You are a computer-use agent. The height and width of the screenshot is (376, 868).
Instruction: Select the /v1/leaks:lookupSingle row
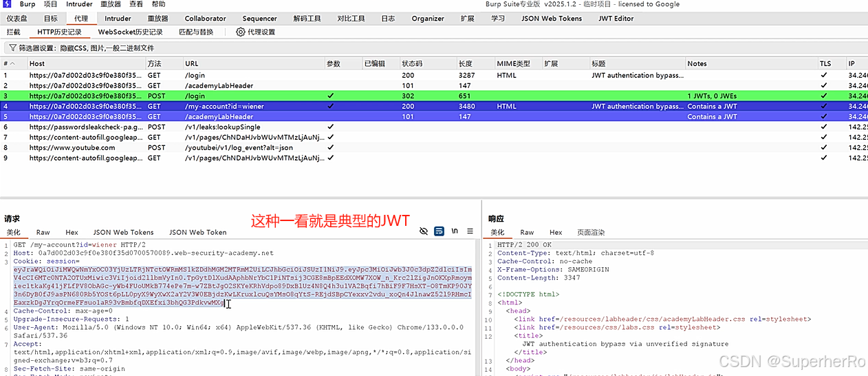pos(434,127)
